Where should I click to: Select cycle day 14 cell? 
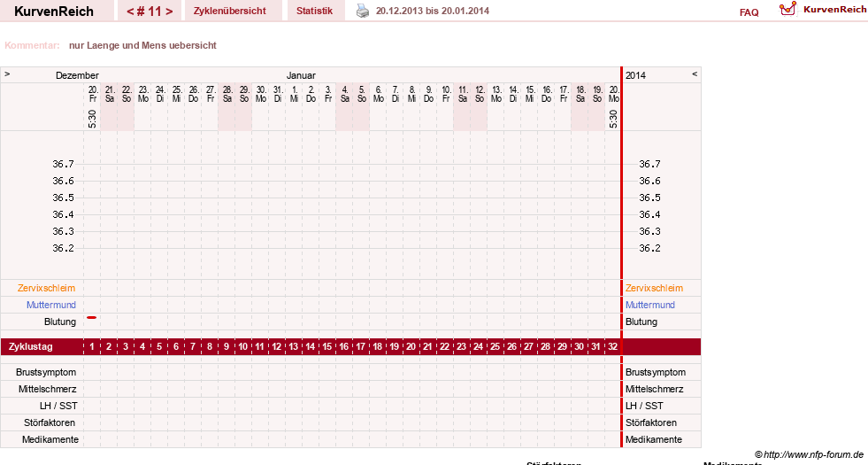(310, 347)
